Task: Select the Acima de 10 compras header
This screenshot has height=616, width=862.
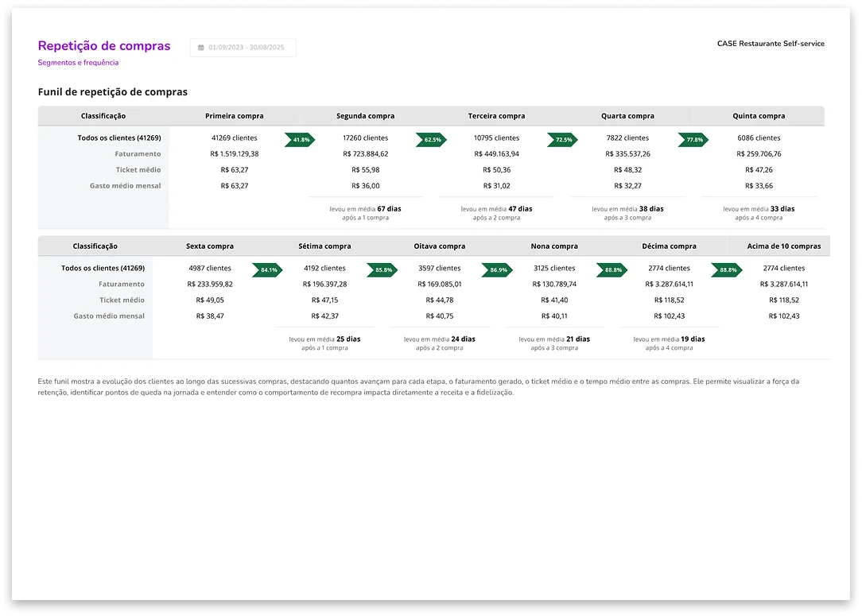Action: coord(783,246)
